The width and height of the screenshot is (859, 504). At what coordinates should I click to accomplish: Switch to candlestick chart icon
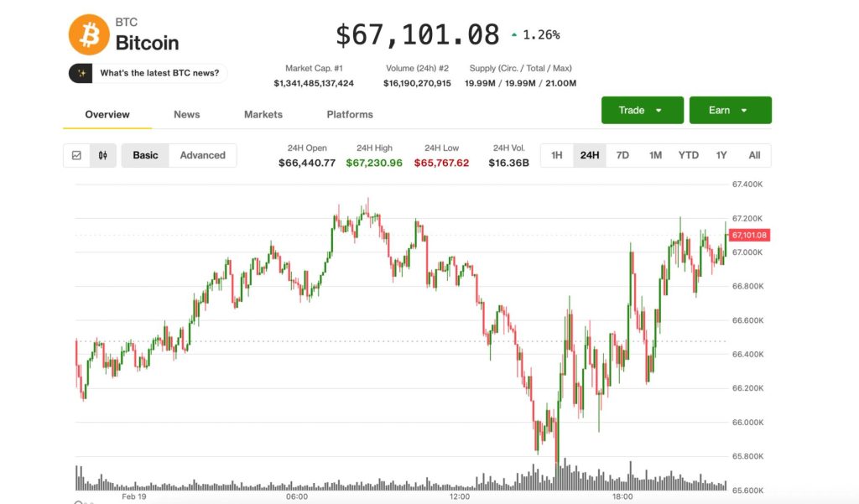[x=103, y=155]
